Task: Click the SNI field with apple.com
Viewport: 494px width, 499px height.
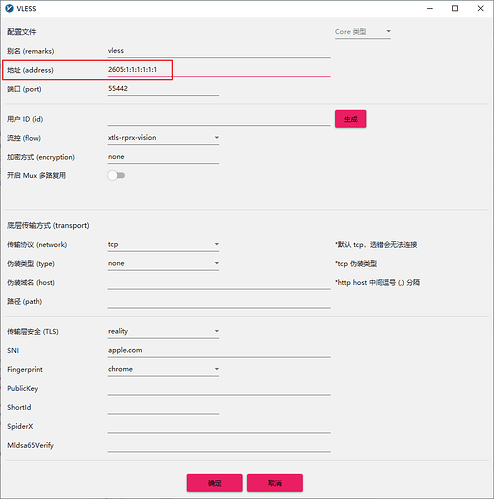Action: tap(219, 350)
